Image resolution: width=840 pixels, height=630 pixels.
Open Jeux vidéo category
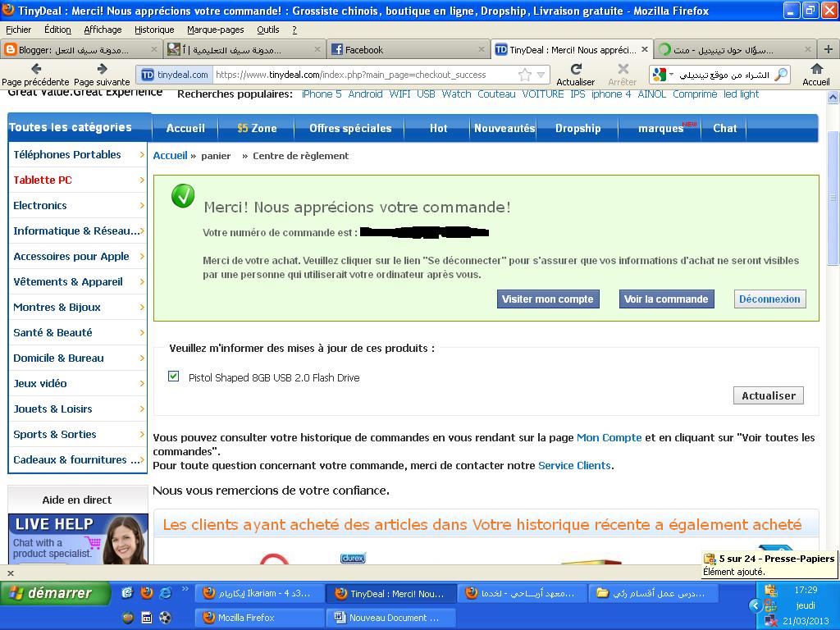[x=40, y=384]
